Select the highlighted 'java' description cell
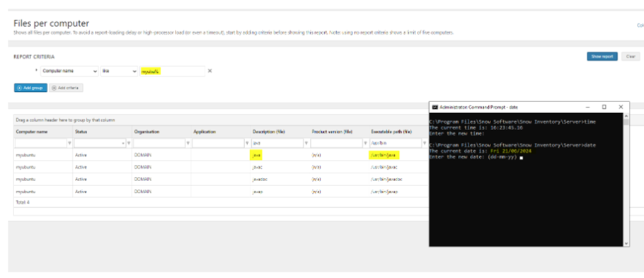644x278 pixels. (257, 155)
